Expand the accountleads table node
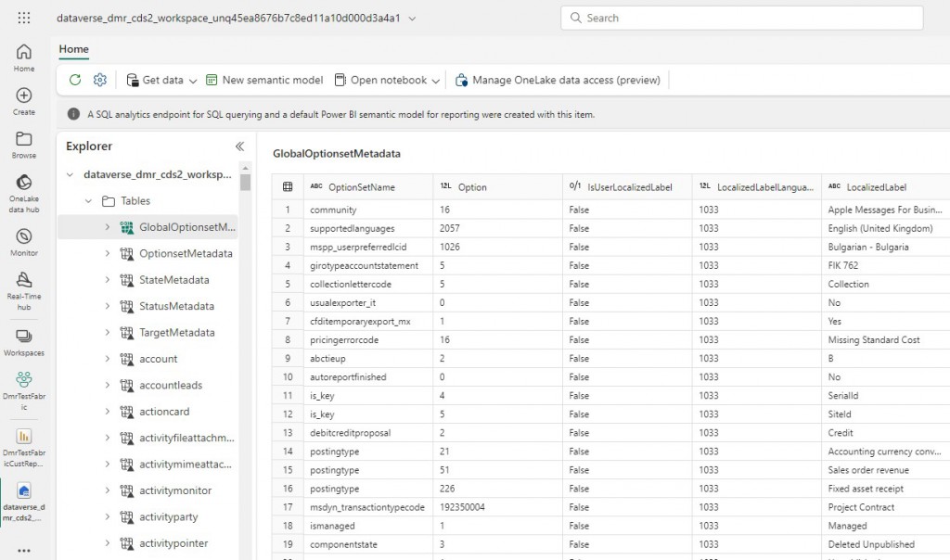Viewport: 950px width, 560px height. click(108, 385)
